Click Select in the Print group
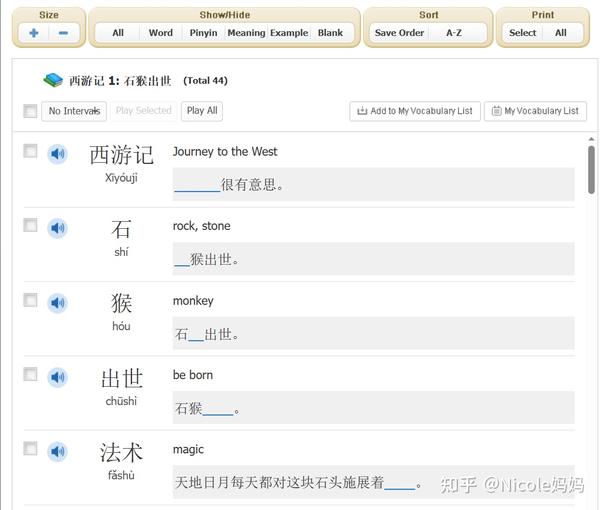This screenshot has height=510, width=600. click(522, 33)
